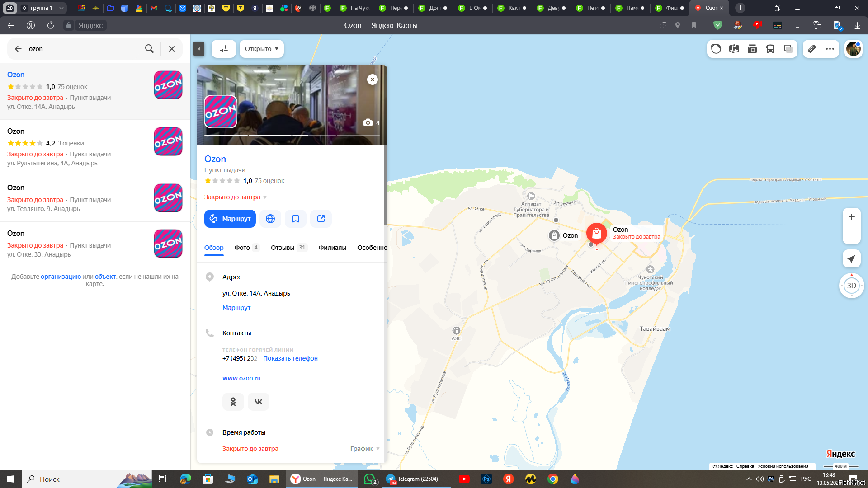Open WhatsApp from the taskbar
Screen dimensions: 868x488
pos(370,479)
